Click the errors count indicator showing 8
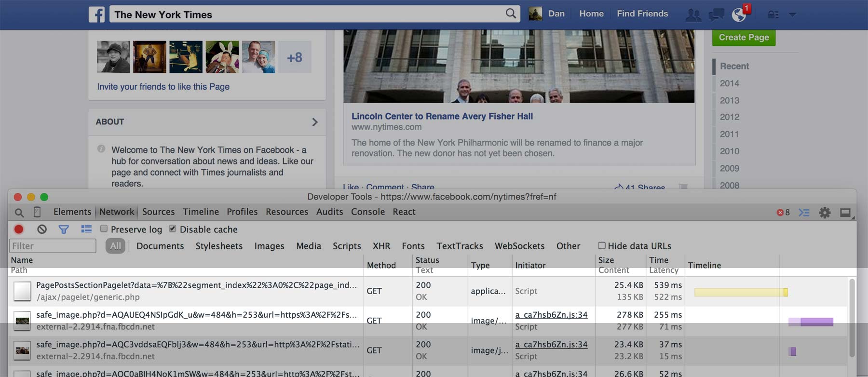Screen dimensions: 868x377 [784, 213]
